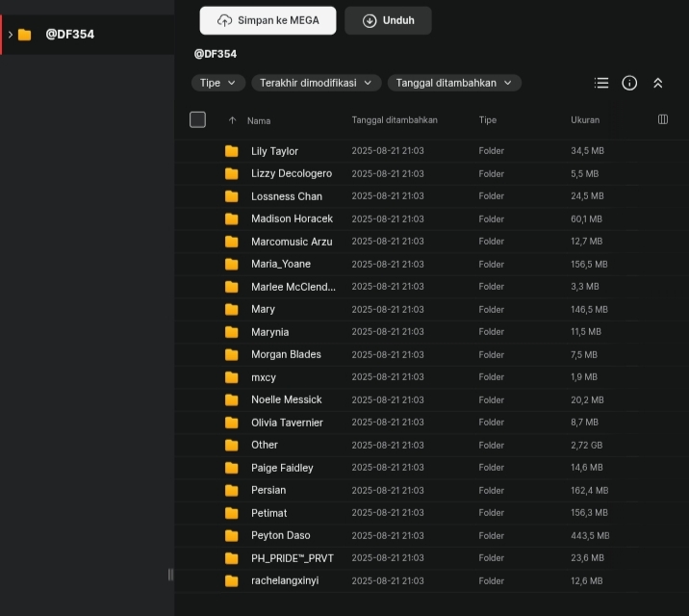Click the 162,4 MB size value
This screenshot has height=616, width=689.
coord(589,490)
